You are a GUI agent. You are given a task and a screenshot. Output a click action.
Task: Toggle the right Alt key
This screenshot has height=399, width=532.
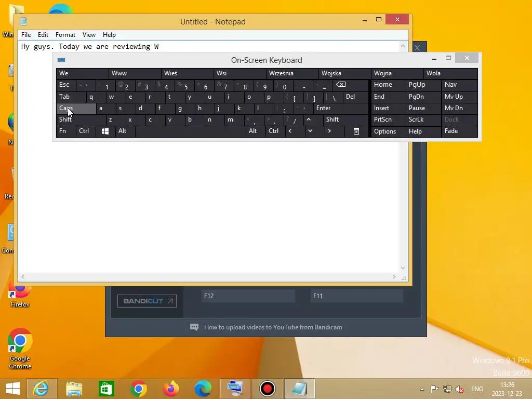(x=256, y=131)
